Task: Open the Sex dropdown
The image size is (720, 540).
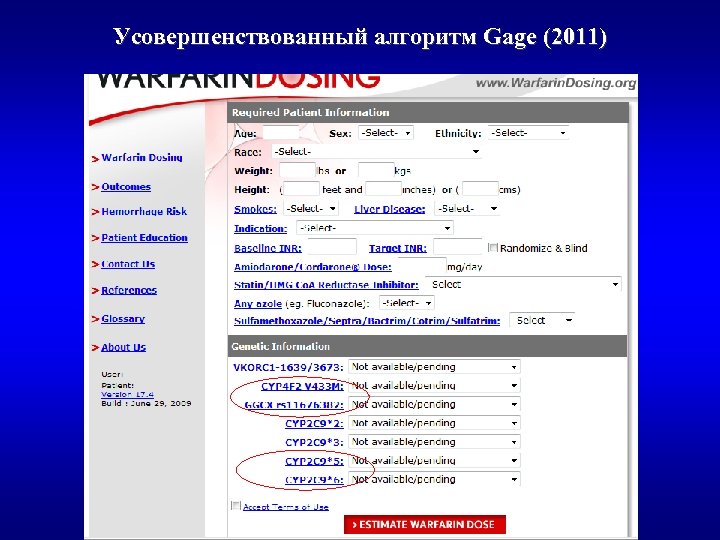Action: click(385, 133)
